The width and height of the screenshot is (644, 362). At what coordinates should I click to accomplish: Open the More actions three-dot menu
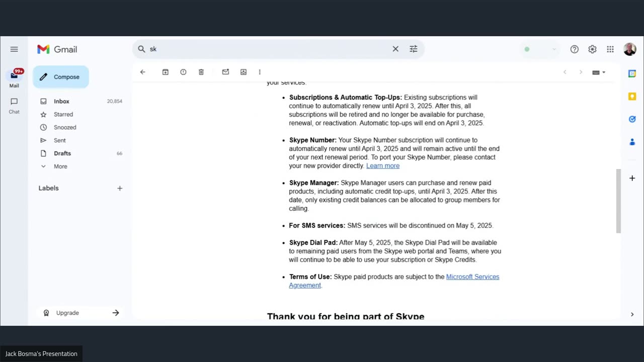[x=260, y=72]
